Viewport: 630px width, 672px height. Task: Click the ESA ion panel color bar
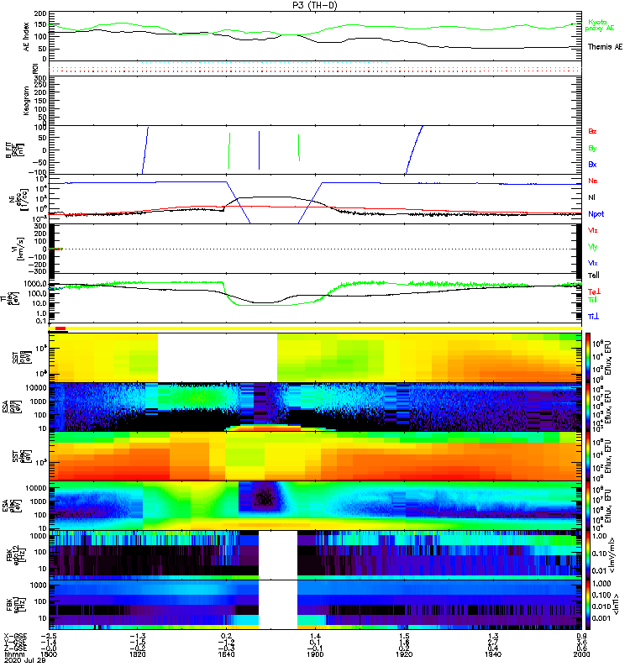pos(588,407)
